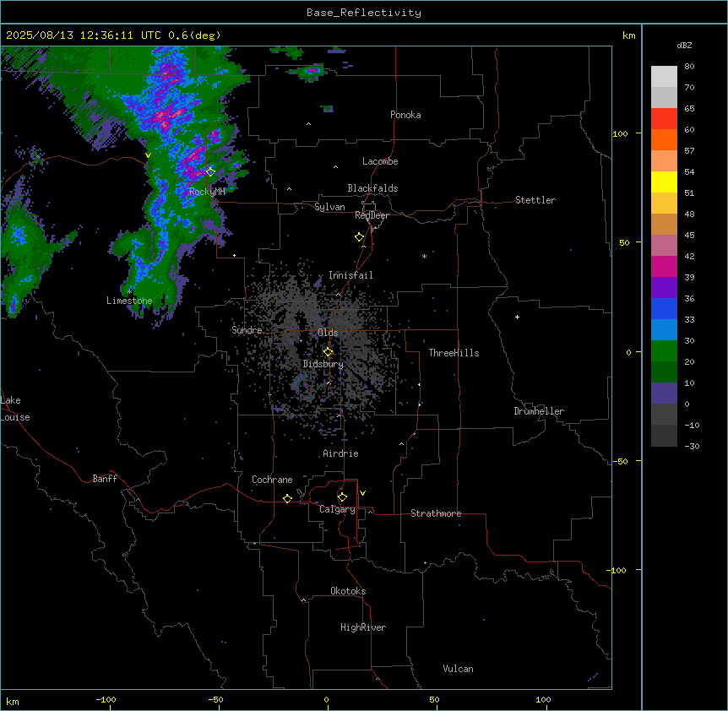Viewport: 728px width, 711px height.
Task: Click the Innisfail city label
Action: click(350, 275)
